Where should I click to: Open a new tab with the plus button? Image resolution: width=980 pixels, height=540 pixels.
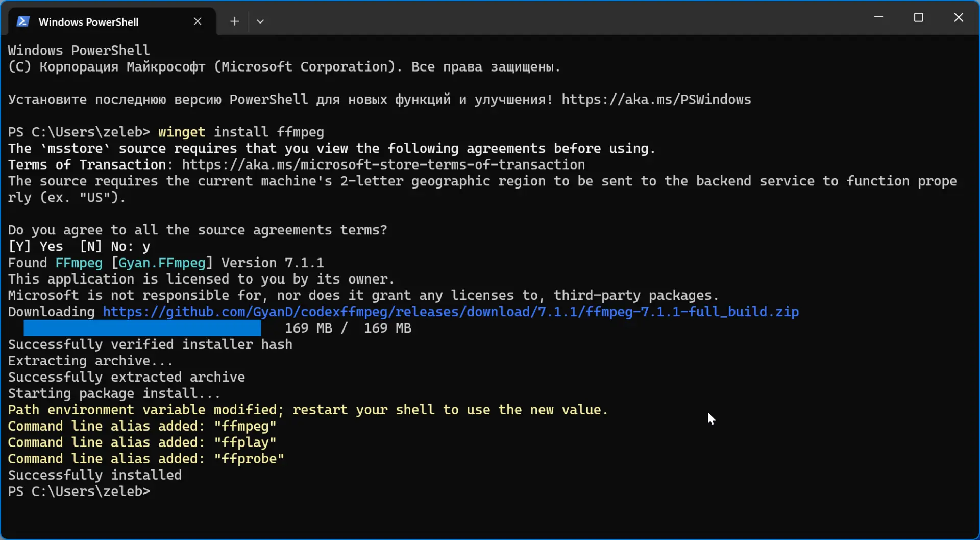click(x=234, y=21)
